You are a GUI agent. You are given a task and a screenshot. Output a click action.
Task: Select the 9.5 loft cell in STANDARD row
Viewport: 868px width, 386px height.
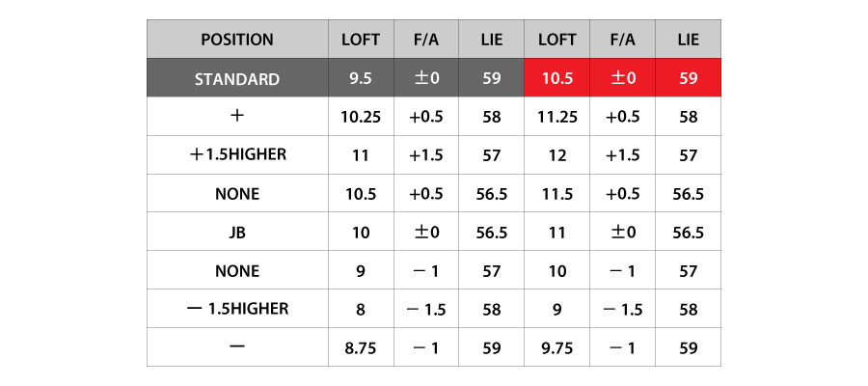(360, 78)
